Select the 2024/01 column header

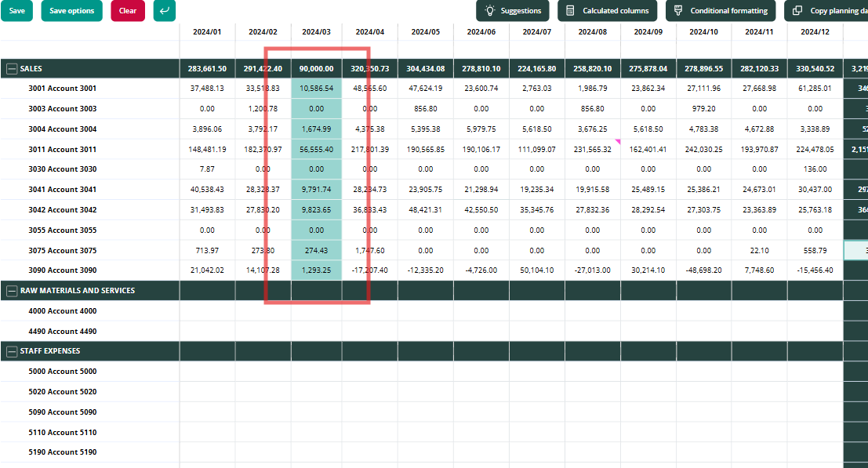tap(207, 32)
